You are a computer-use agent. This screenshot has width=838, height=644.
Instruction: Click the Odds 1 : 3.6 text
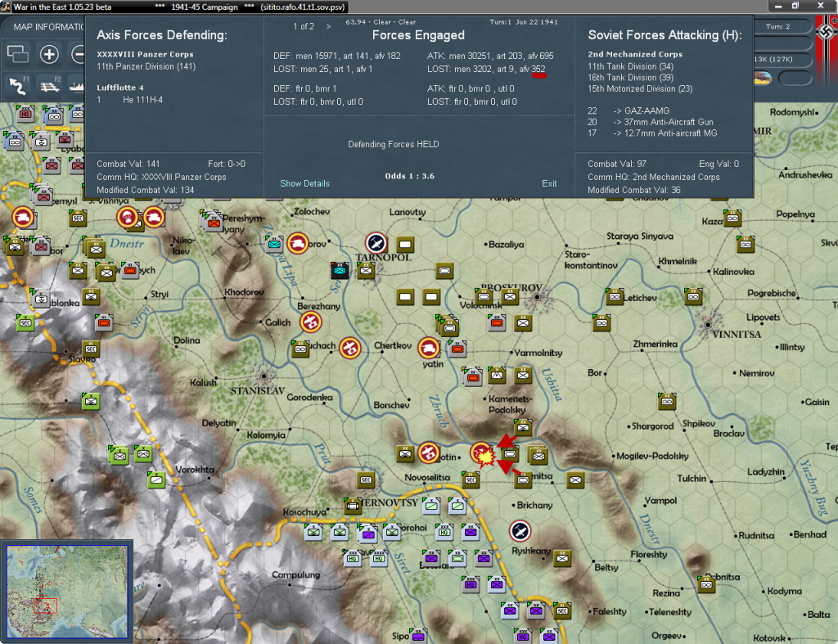tap(409, 176)
